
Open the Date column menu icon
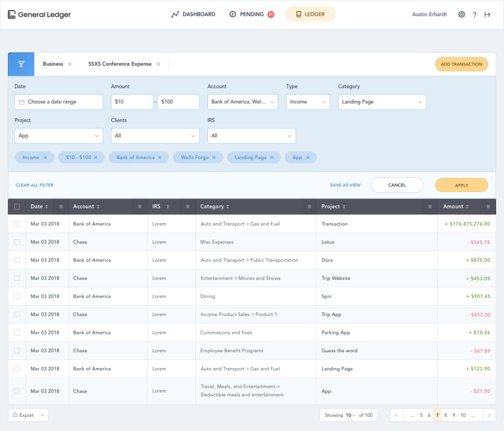[x=61, y=206]
